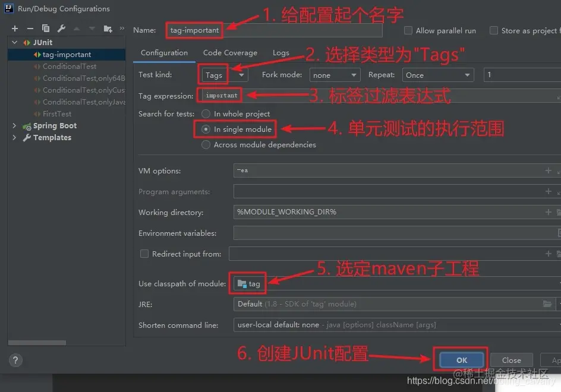Remove selected configuration using the minus icon
This screenshot has height=392, width=561.
pos(31,28)
